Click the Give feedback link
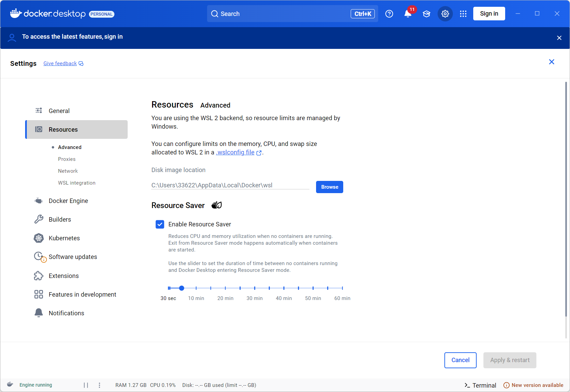This screenshot has width=570, height=392. [x=60, y=63]
